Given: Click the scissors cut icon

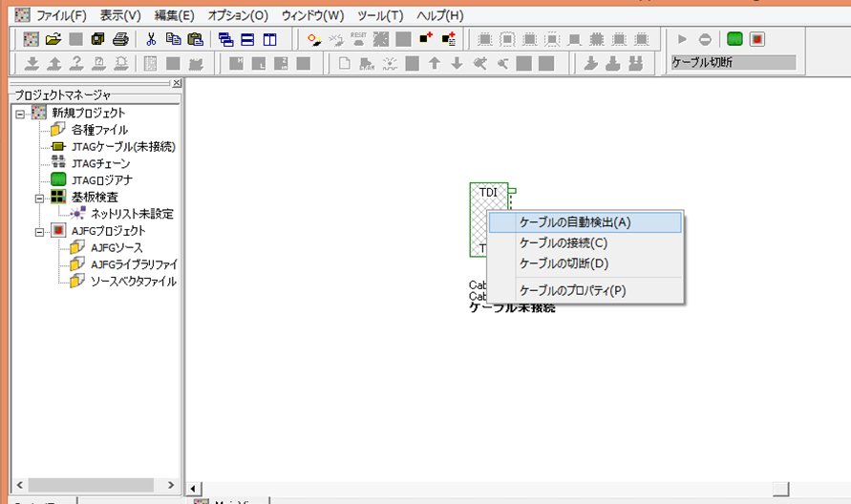Looking at the screenshot, I should (x=151, y=39).
